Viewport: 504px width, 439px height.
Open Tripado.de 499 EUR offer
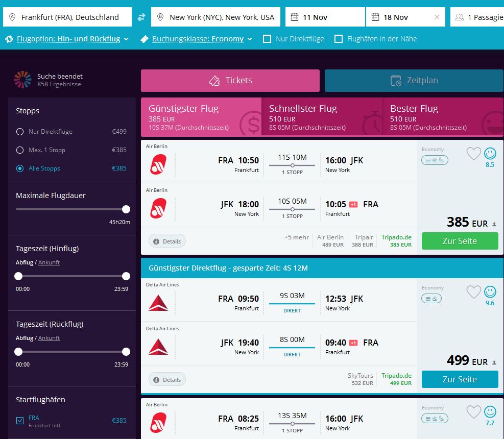point(396,379)
